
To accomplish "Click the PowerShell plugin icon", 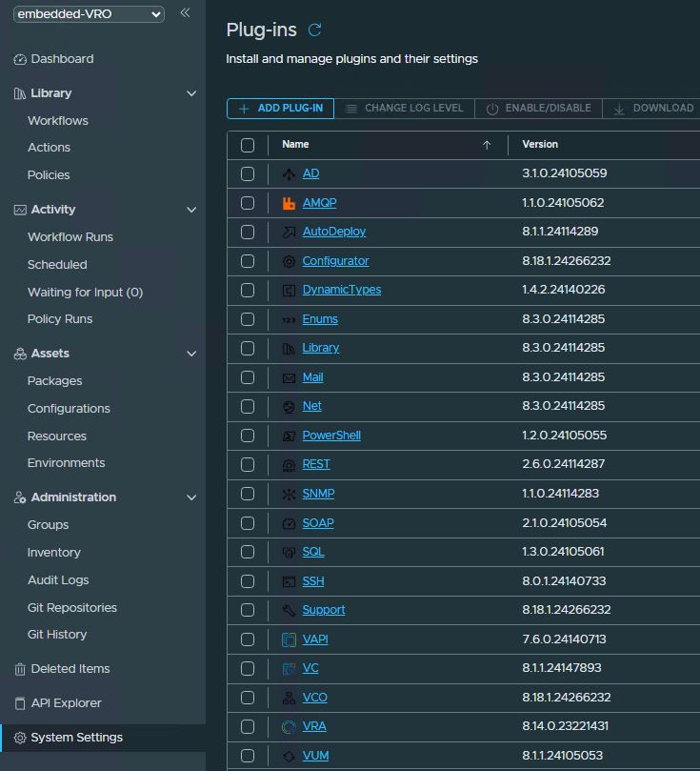I will click(x=289, y=435).
